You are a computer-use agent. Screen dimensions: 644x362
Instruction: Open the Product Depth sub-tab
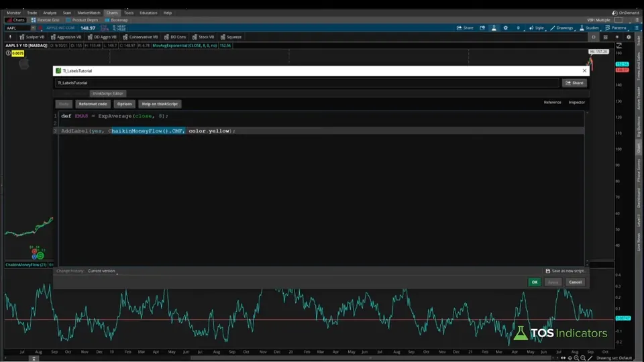coord(82,19)
